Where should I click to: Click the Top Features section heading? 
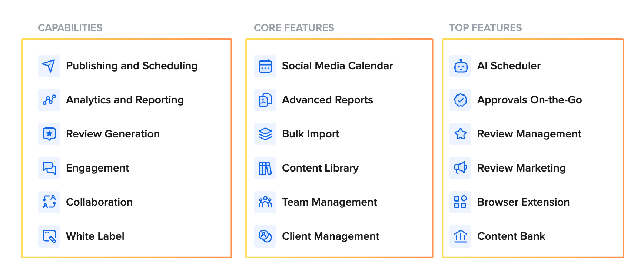coord(485,28)
